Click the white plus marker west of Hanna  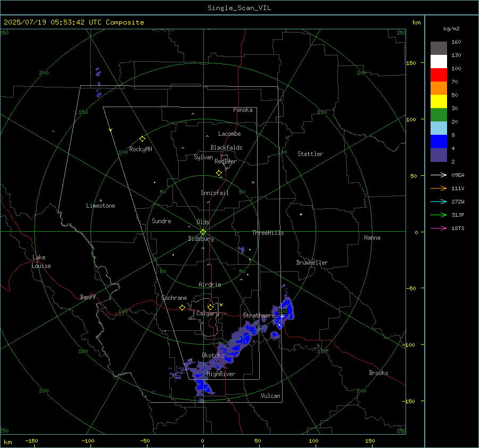tap(301, 214)
